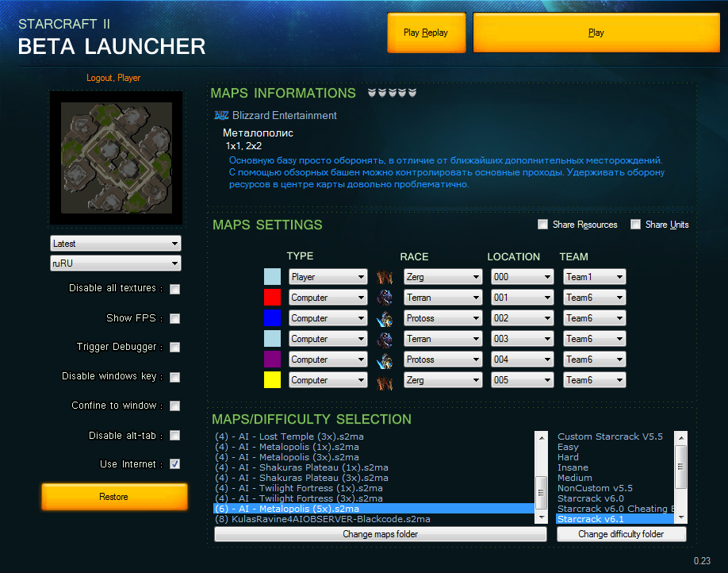Enable the Trigger Debugger checkbox
Screen dimensions: 728x573
175,347
